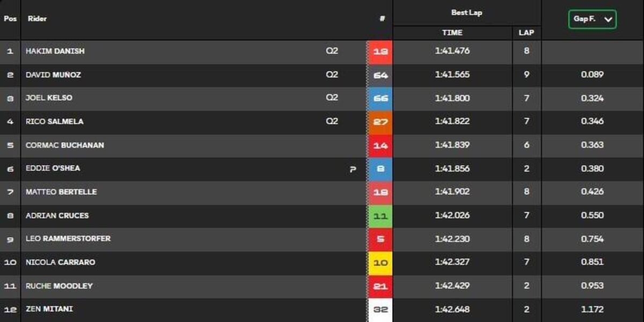Click the P pit indicator for O'Shea
This screenshot has width=644, height=322.
point(353,169)
